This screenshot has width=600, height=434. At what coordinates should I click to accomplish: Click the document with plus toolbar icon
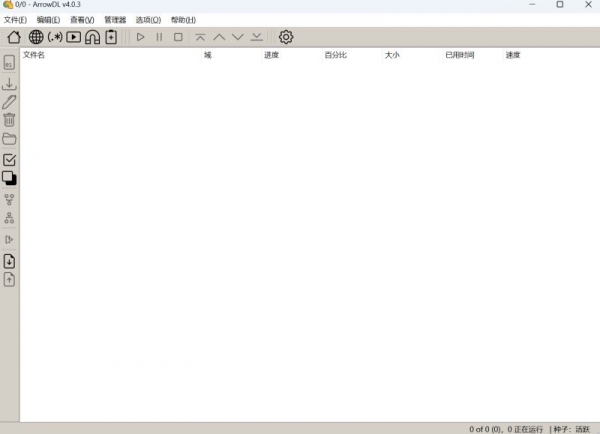[x=111, y=37]
